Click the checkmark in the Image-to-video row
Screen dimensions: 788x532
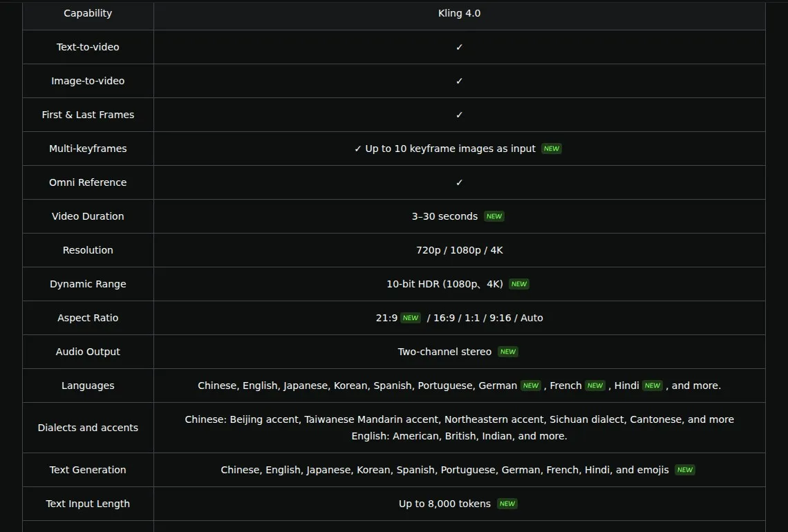click(x=460, y=81)
